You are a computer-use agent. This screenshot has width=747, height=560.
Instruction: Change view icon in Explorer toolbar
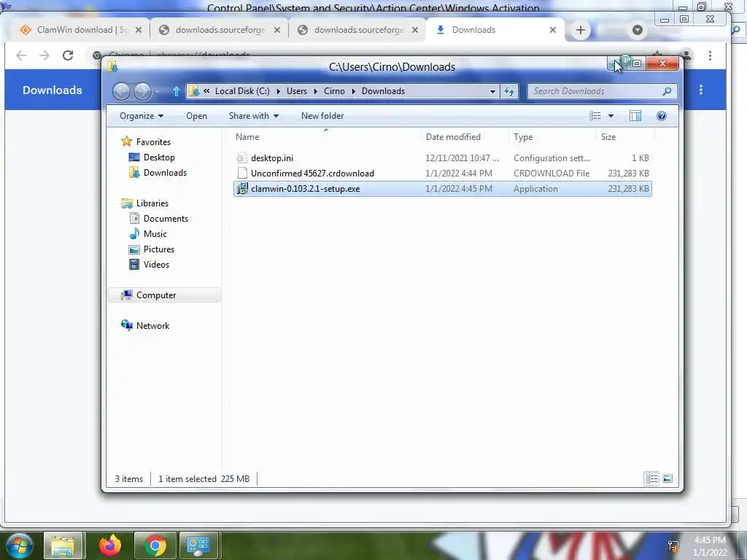595,116
